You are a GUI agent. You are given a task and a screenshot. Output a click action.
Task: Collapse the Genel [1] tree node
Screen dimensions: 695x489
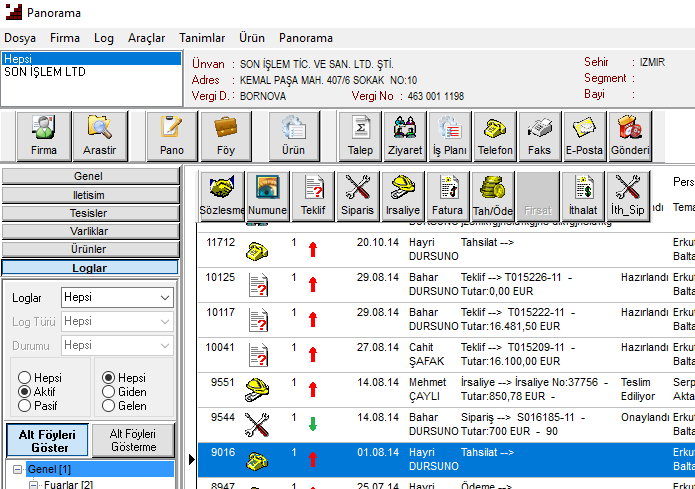pyautogui.click(x=18, y=470)
